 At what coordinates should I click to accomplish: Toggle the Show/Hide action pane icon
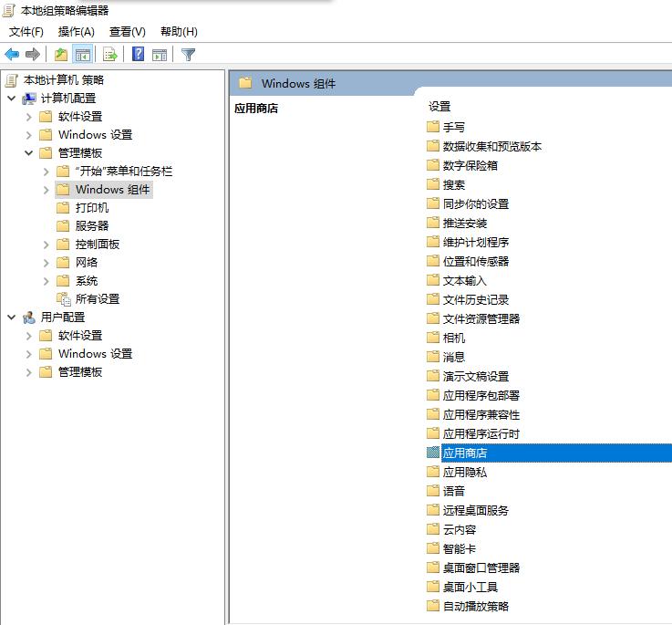160,55
